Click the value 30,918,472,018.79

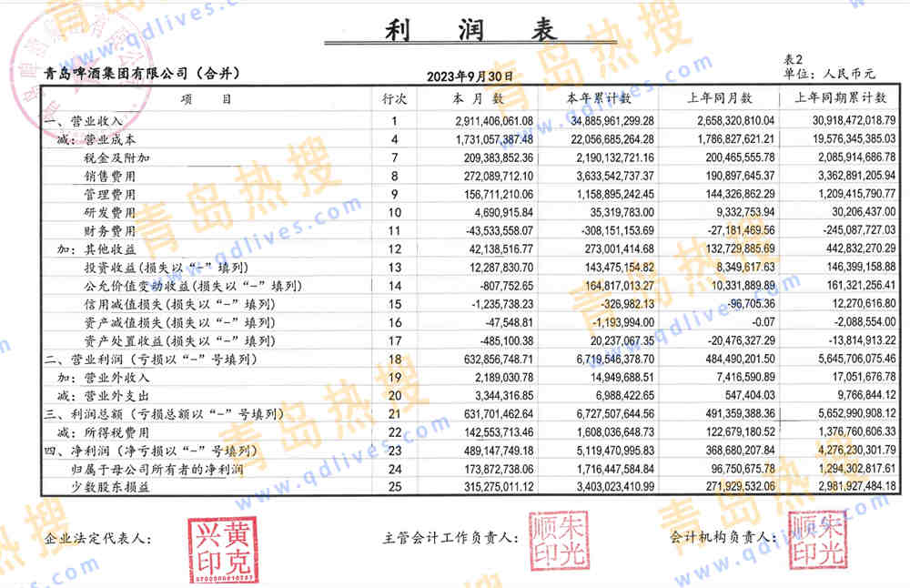[x=854, y=120]
